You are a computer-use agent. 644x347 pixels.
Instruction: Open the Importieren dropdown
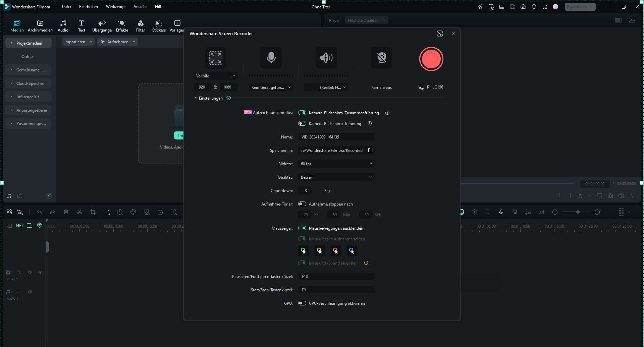click(78, 42)
